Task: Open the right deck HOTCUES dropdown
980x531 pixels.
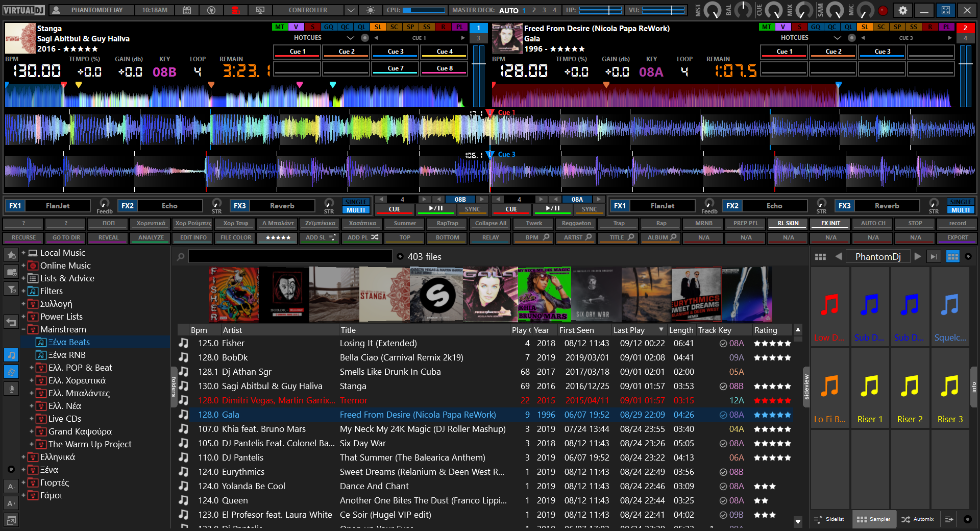Action: (x=837, y=38)
